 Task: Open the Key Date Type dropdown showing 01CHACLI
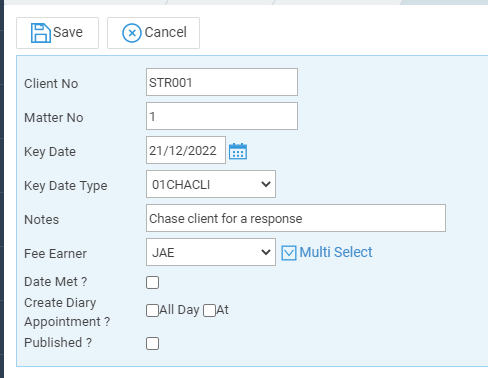[211, 184]
